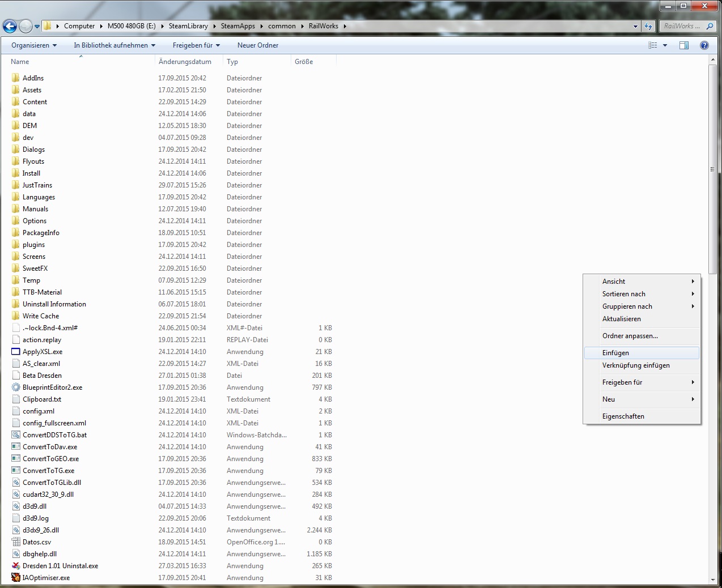Click the Forward navigation arrow button
Screen dimensions: 722x588
26,26
